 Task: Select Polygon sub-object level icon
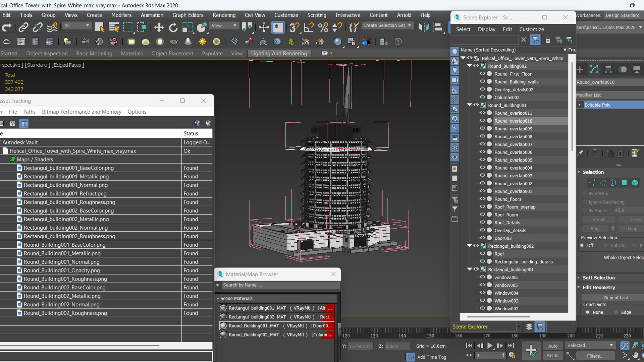[624, 183]
